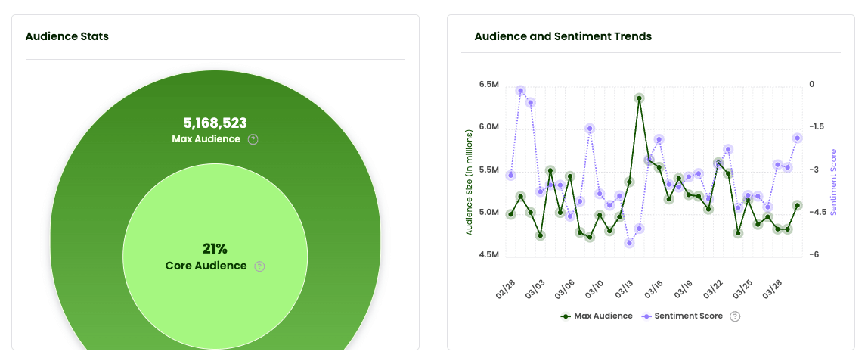Click the 6.5M label on left axis
The width and height of the screenshot is (868, 364).
488,84
